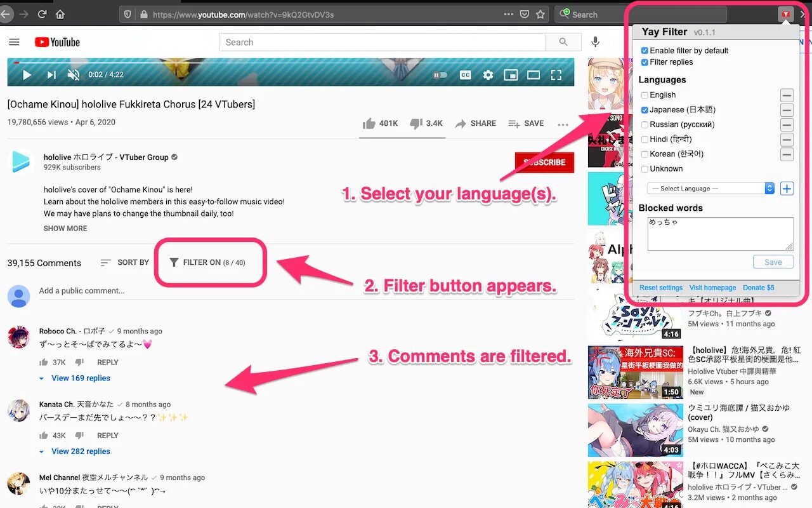The height and width of the screenshot is (508, 812).
Task: Expand View 282 replies
Action: (74, 451)
